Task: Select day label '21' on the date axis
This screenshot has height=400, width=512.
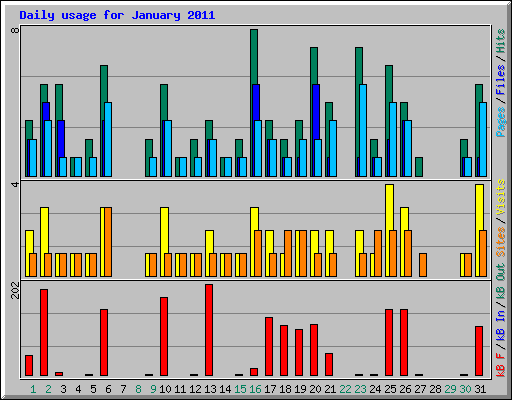Action: [x=330, y=389]
